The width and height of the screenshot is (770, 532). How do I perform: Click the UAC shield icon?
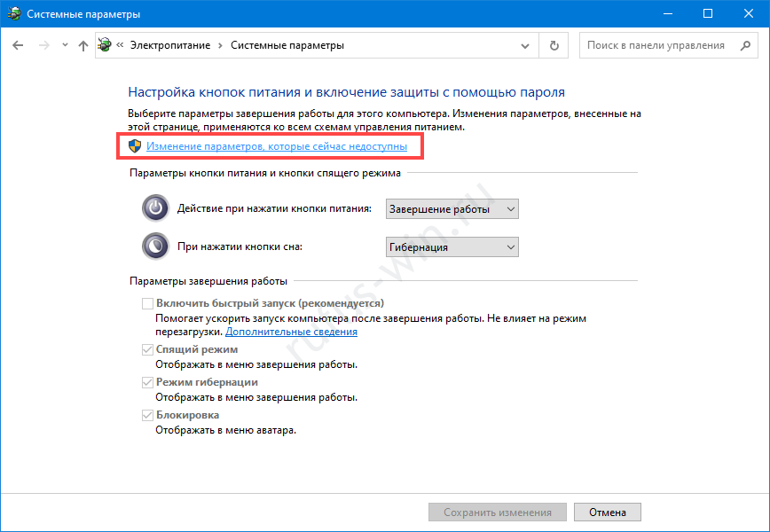pyautogui.click(x=135, y=145)
